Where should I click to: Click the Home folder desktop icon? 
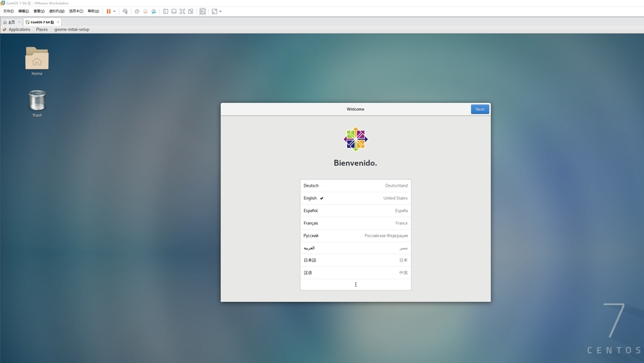(37, 61)
